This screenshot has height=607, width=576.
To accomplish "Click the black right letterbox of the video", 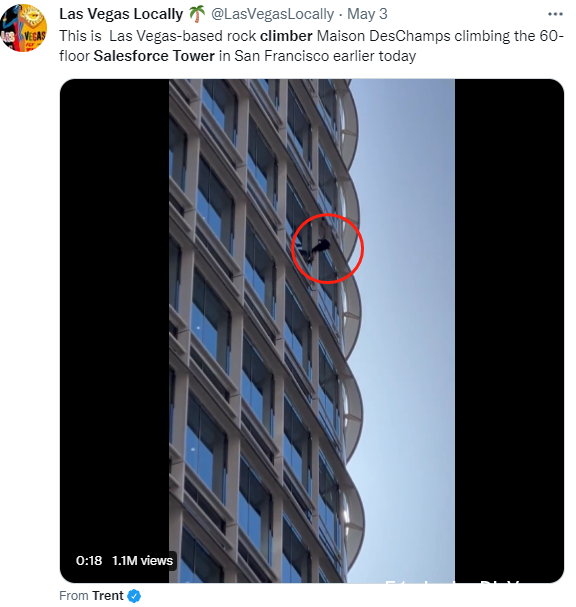I will click(509, 331).
